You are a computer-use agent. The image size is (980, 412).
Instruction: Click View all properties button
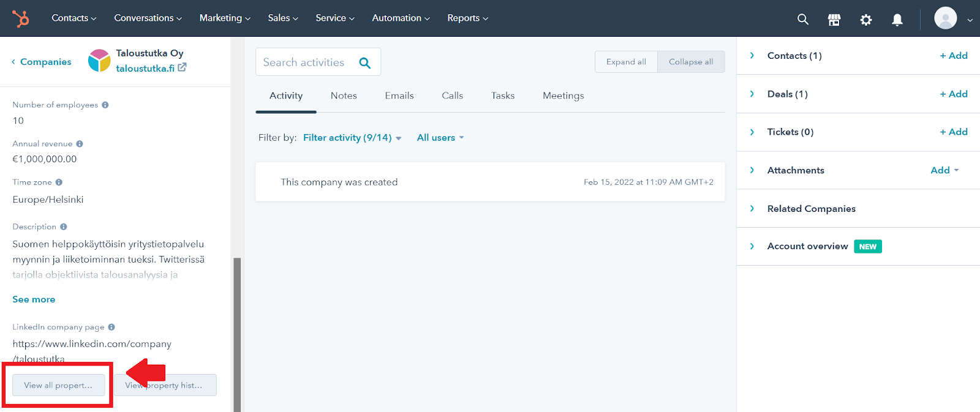[x=58, y=385]
